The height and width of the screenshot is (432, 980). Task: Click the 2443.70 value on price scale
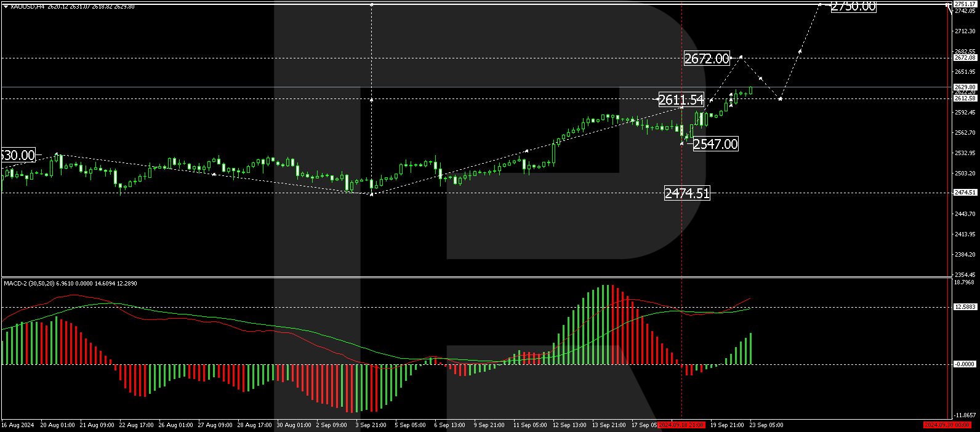pyautogui.click(x=965, y=214)
